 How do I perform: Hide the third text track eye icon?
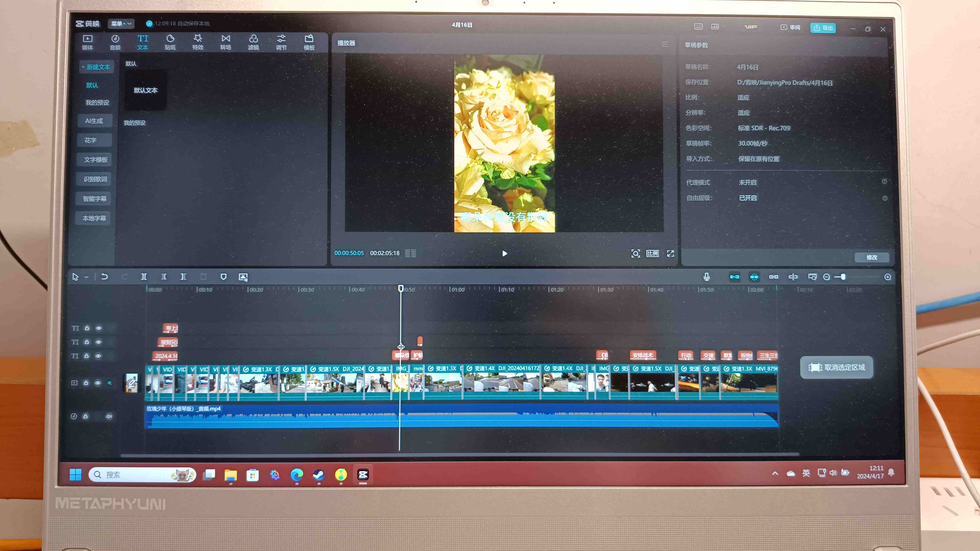[98, 356]
